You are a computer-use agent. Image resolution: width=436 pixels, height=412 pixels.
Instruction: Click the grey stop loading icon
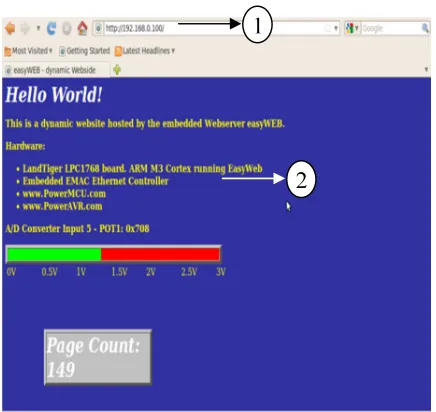click(x=67, y=28)
